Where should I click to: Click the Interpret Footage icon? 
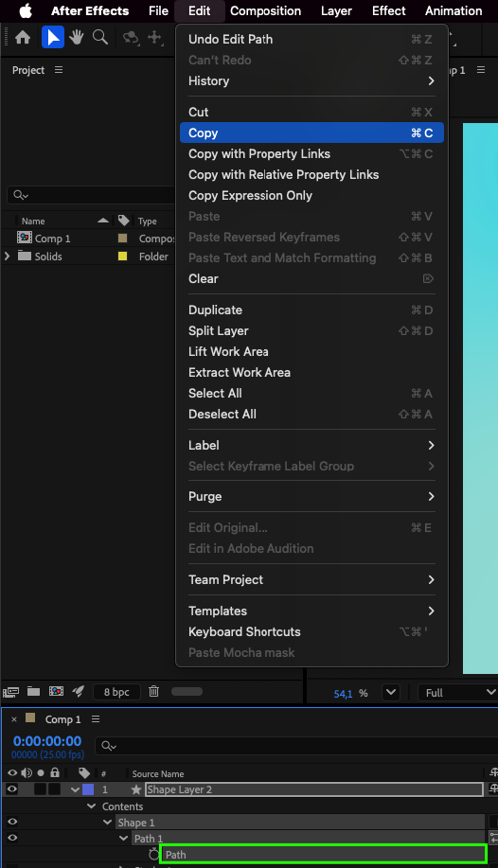[x=11, y=691]
